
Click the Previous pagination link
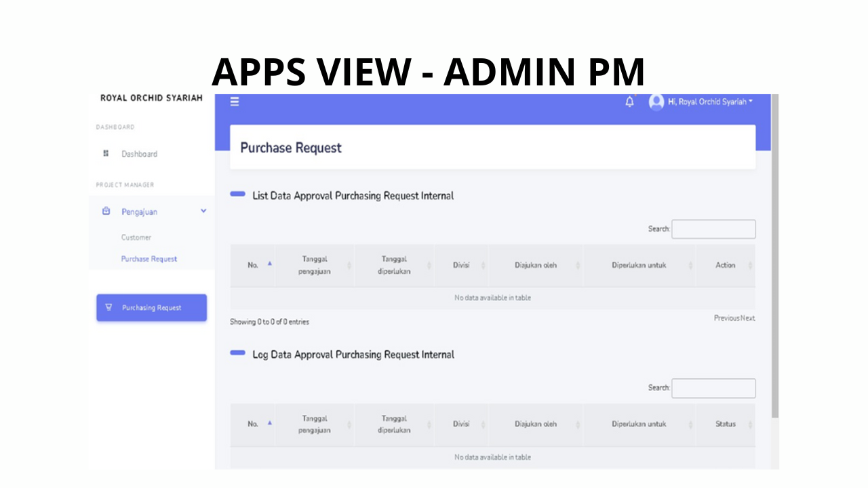click(726, 318)
